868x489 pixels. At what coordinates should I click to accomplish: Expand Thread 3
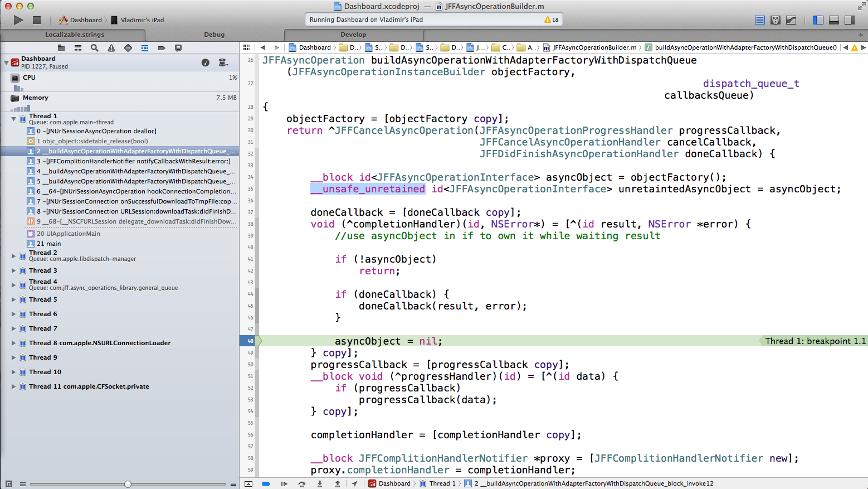[x=14, y=270]
